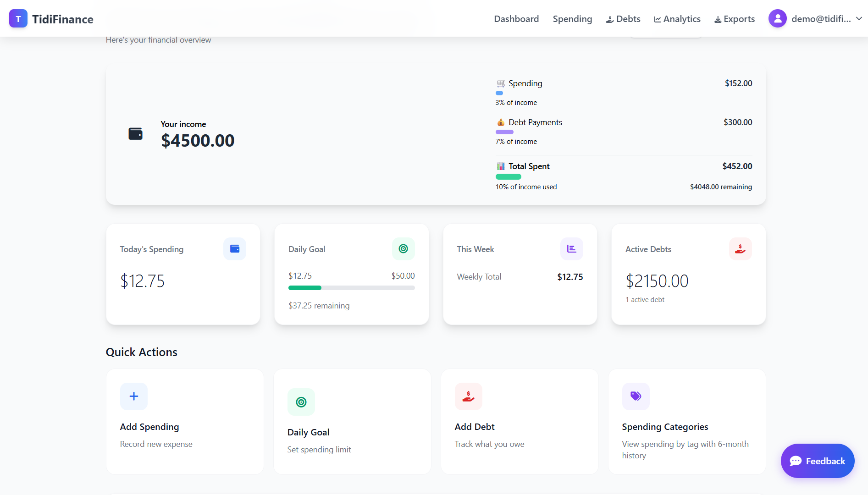Open the Exports nav item
The image size is (868, 495).
pos(735,19)
